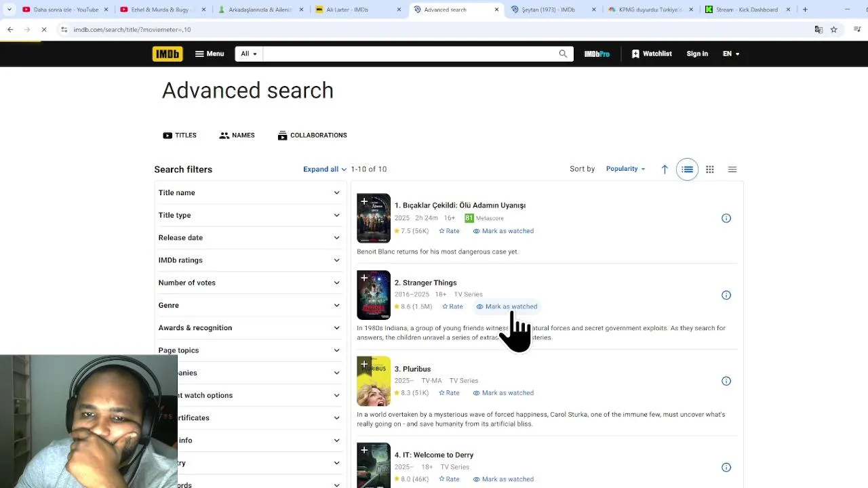Switch to the COLLABORATIONS tab
The height and width of the screenshot is (488, 868).
tap(313, 136)
